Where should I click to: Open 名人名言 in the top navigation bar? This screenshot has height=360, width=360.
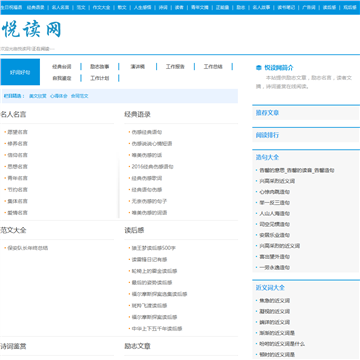60,7
